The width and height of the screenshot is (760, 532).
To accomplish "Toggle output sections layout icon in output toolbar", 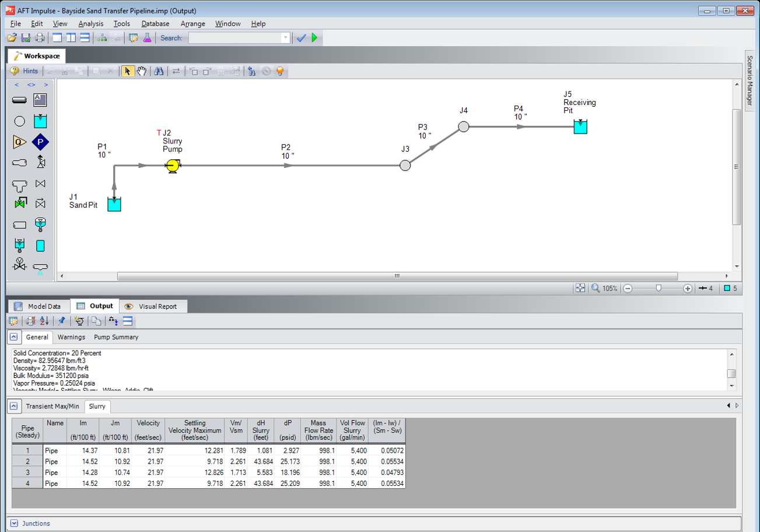I will pyautogui.click(x=128, y=321).
